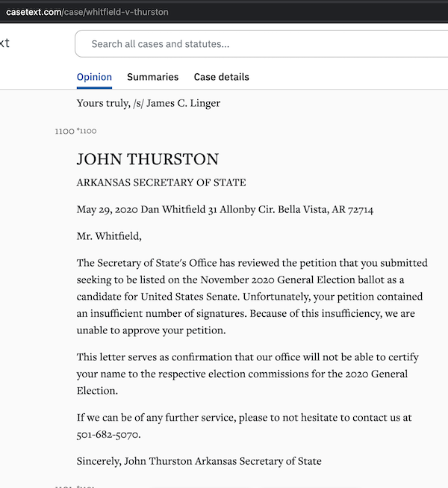Image resolution: width=448 pixels, height=488 pixels.
Task: Click the salutation 'Mr. Whitfield,'
Action: (109, 236)
